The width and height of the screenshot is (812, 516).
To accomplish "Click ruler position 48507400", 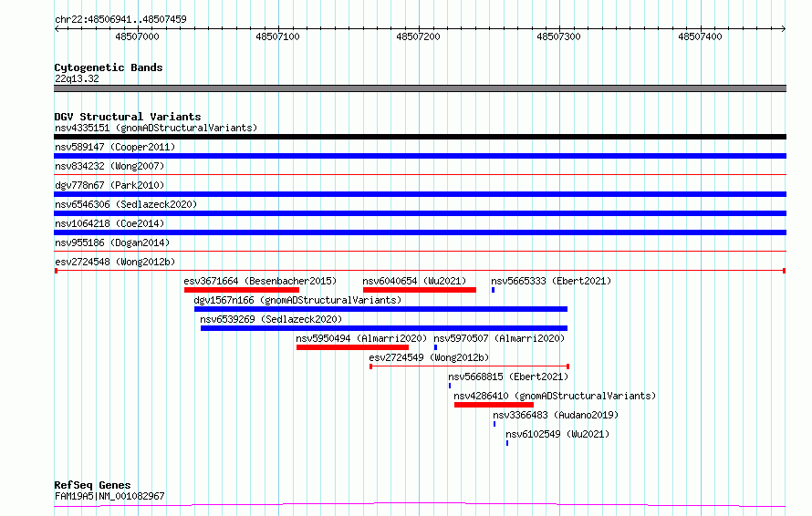I will coord(700,36).
